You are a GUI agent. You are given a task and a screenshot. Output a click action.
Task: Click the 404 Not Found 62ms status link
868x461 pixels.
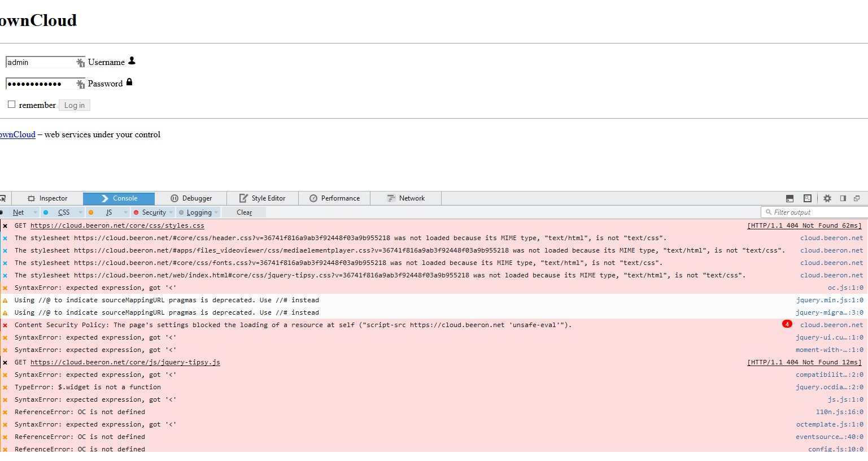coord(805,225)
